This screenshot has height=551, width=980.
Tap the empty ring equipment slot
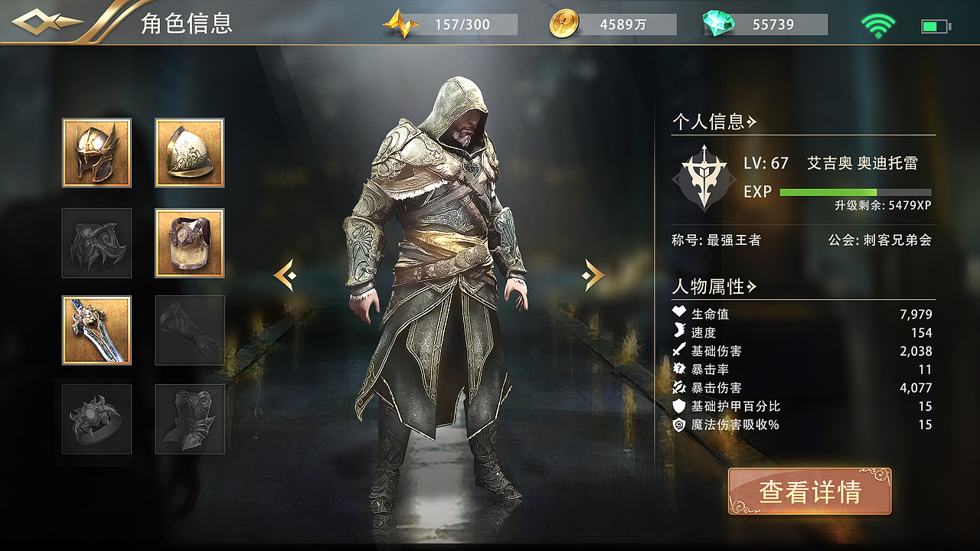96,419
